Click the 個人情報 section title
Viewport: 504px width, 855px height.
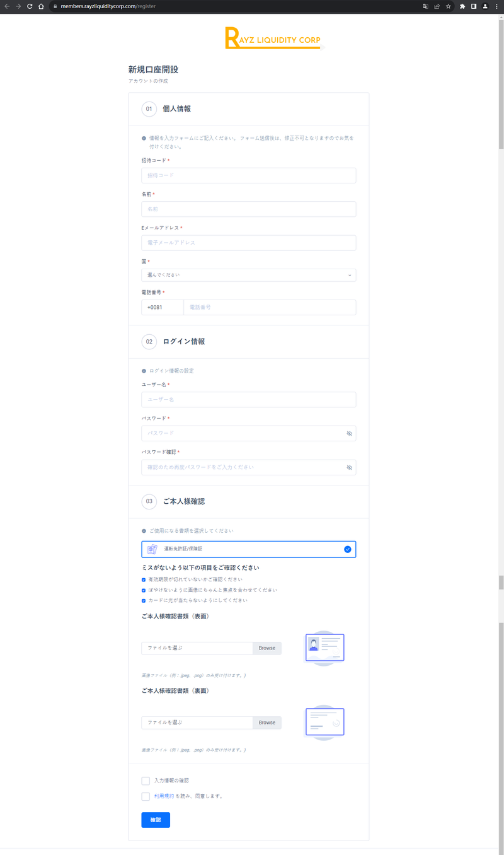pos(176,109)
